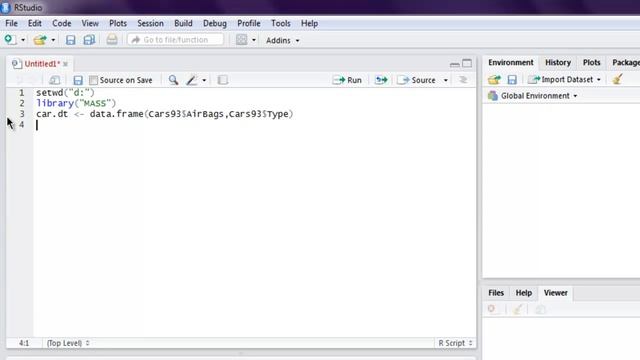Switch to the Packages tab

point(625,62)
